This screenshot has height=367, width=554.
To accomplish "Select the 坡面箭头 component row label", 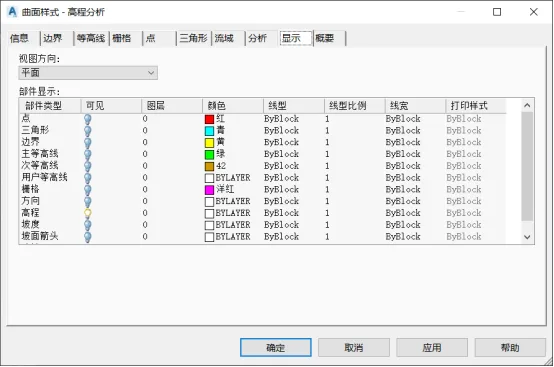I will pyautogui.click(x=40, y=236).
